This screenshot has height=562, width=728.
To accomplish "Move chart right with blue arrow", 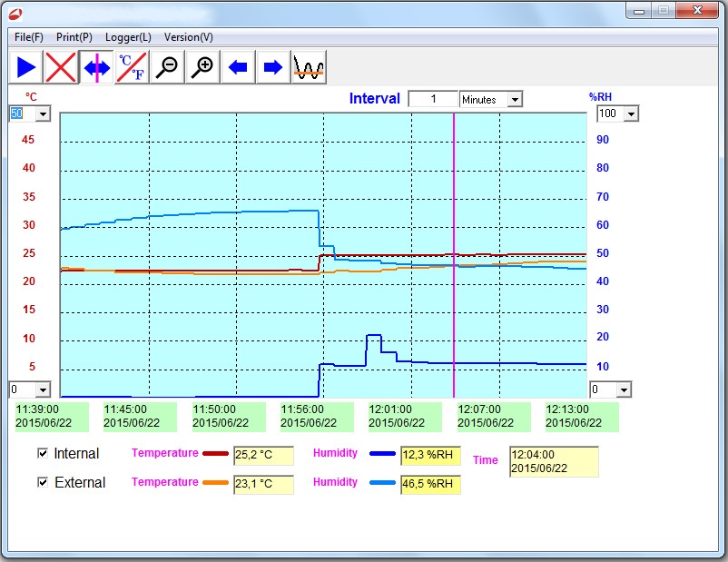I will (273, 67).
